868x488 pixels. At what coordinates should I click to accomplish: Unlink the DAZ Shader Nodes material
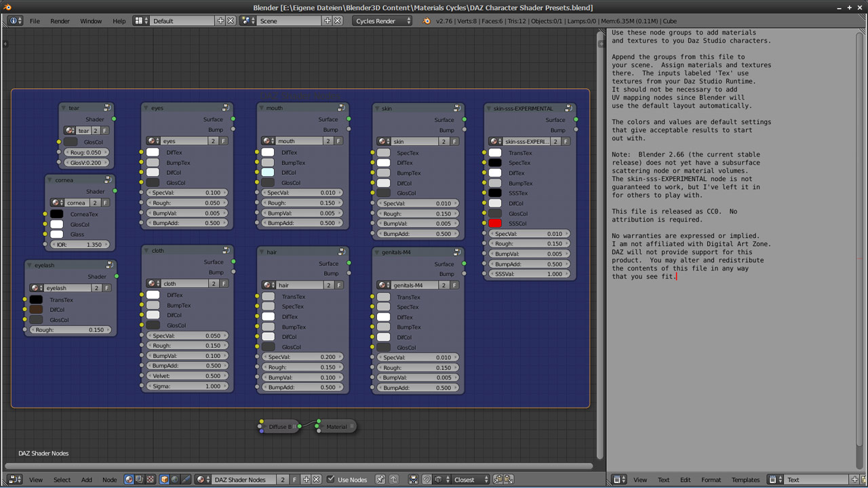coord(317,479)
